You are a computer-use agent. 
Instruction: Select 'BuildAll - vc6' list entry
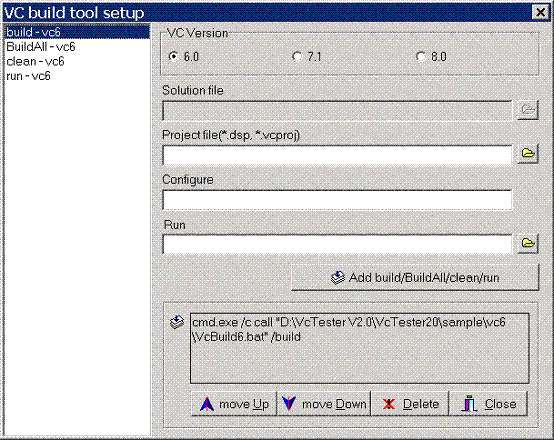pos(77,47)
